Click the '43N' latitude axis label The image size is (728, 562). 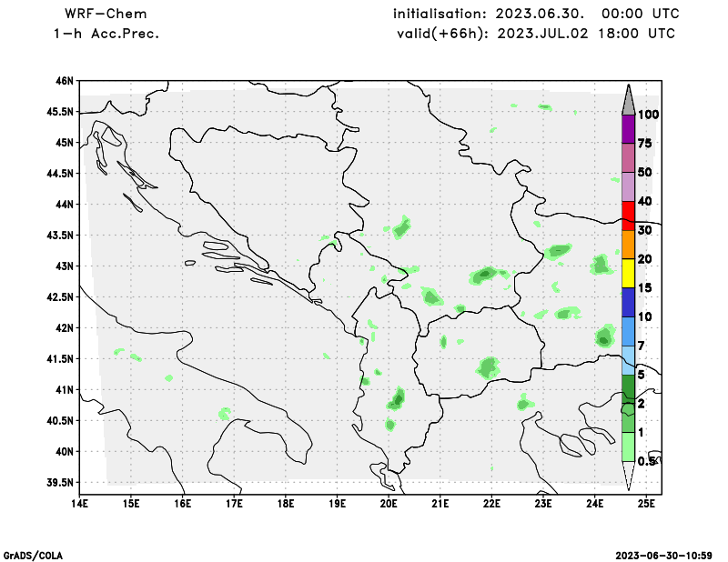click(65, 266)
